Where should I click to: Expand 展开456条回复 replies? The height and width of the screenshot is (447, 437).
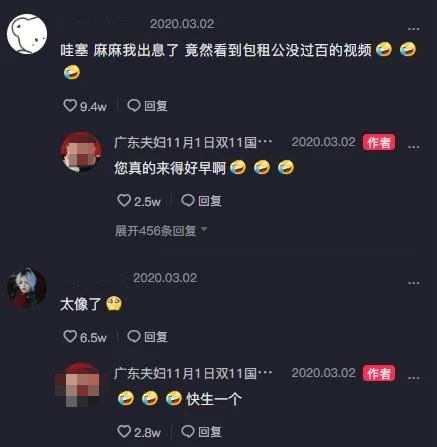[161, 230]
